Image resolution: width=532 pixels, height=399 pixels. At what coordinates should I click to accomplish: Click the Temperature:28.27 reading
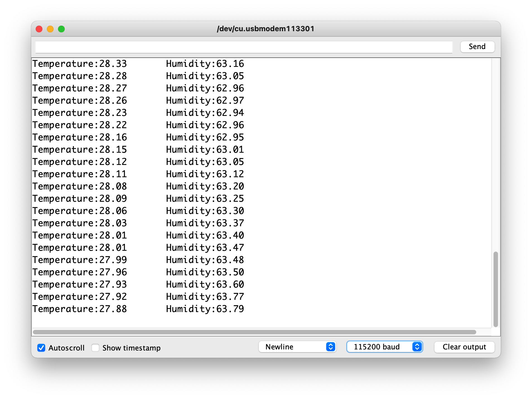80,88
